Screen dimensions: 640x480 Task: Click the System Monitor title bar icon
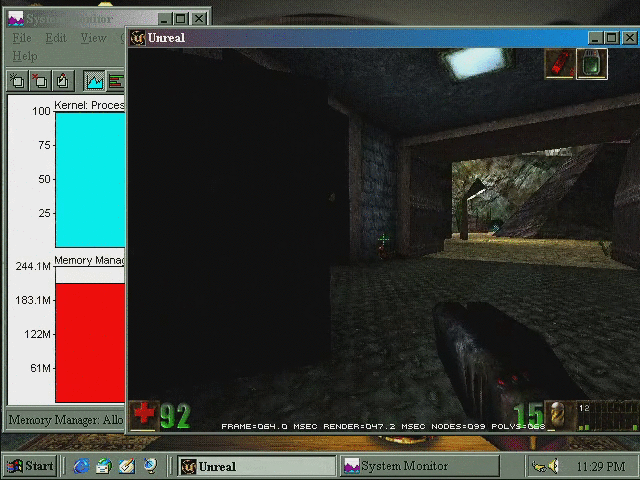[x=16, y=19]
